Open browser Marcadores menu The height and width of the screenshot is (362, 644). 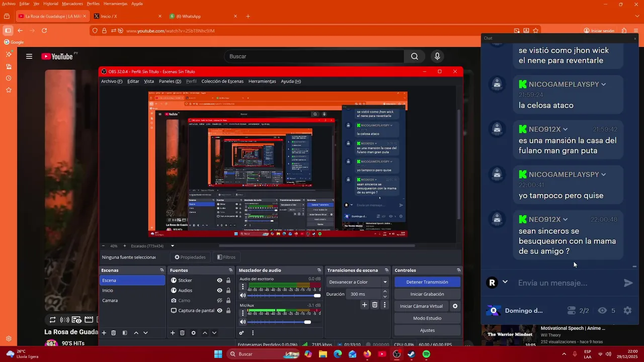click(x=72, y=4)
